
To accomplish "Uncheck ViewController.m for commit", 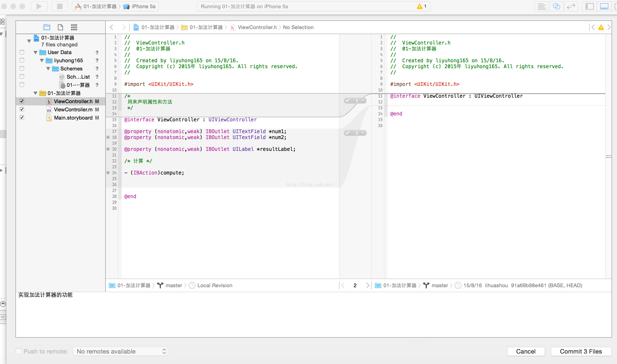I will pyautogui.click(x=22, y=109).
